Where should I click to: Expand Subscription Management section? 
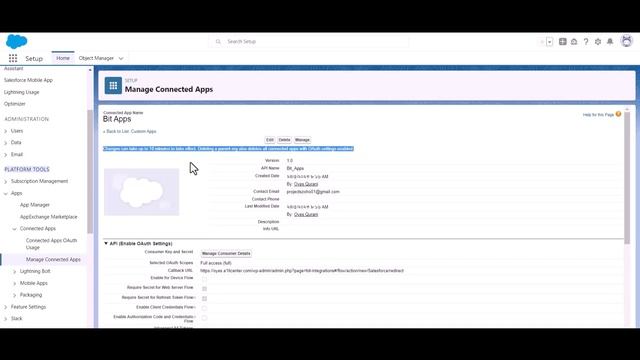point(6,181)
